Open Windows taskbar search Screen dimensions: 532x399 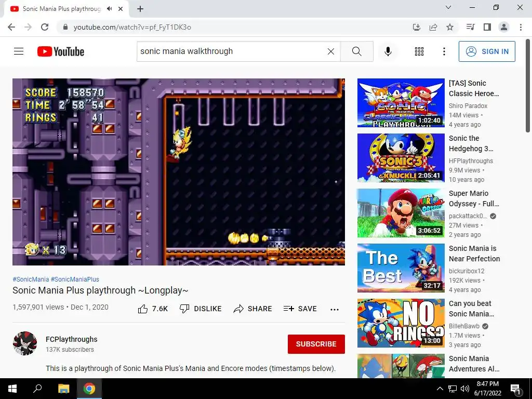point(37,389)
